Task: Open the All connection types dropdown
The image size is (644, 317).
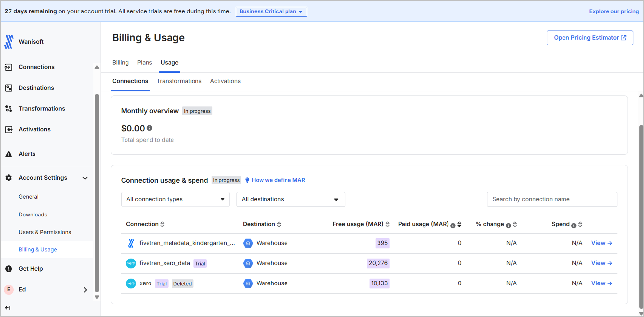Action: [x=175, y=199]
